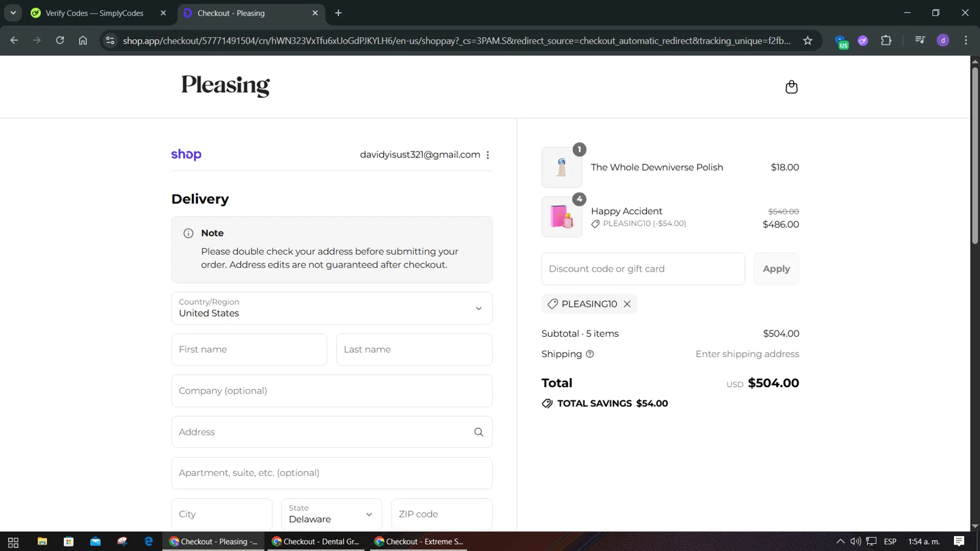
Task: Focus the First name field
Action: 249,350
